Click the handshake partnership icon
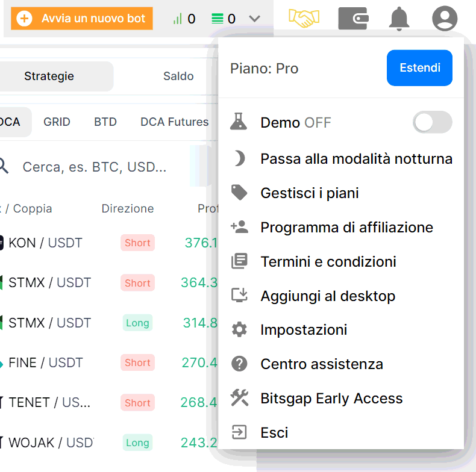 [x=304, y=19]
